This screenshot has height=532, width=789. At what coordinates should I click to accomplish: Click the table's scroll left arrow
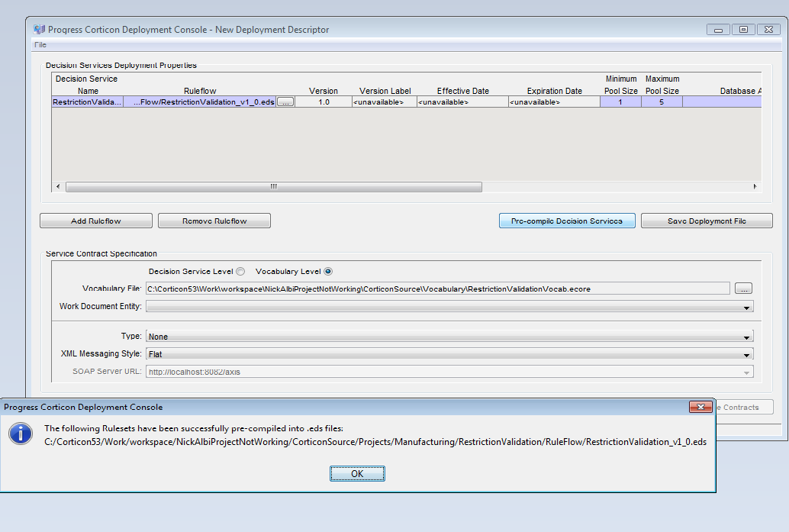click(x=58, y=187)
